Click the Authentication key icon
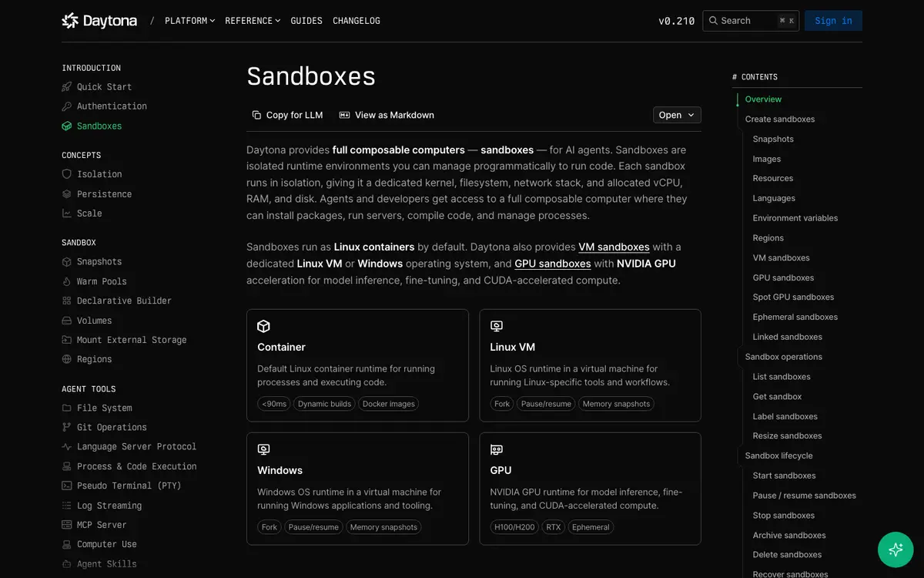 [67, 106]
